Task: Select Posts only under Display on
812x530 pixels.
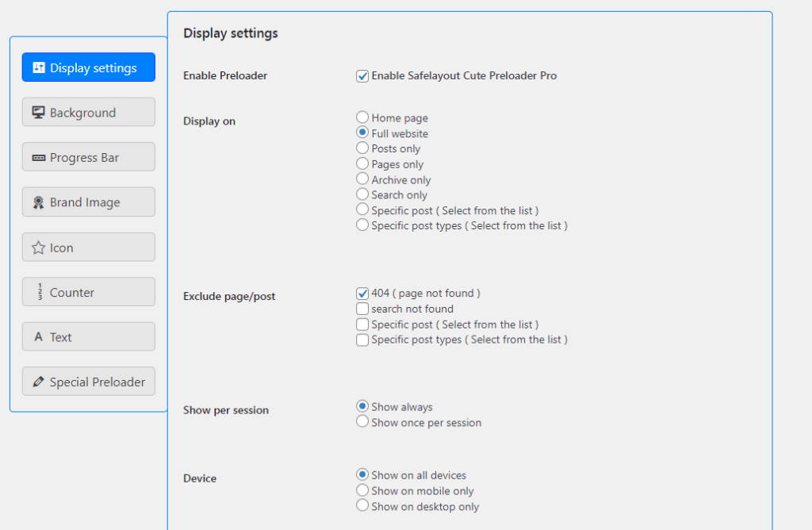Action: [x=362, y=148]
